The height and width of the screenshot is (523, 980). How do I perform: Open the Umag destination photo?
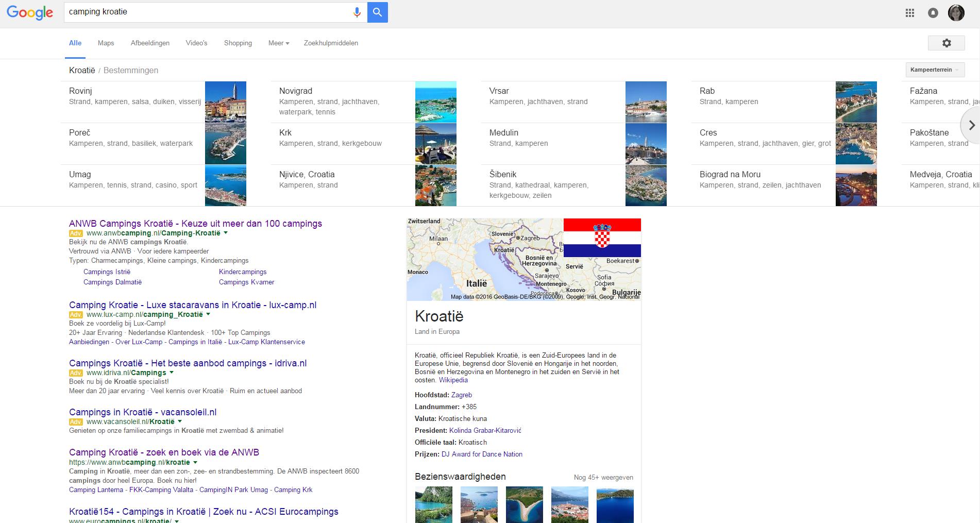[226, 185]
